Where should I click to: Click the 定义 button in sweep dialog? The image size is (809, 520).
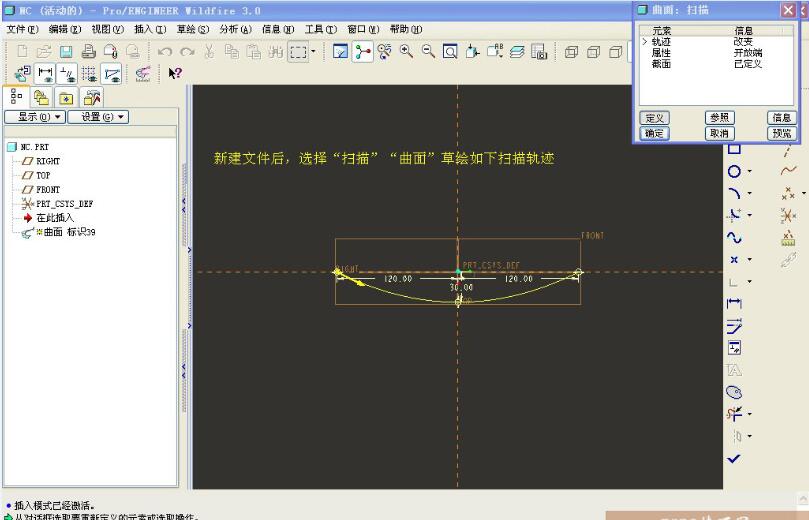pos(654,118)
